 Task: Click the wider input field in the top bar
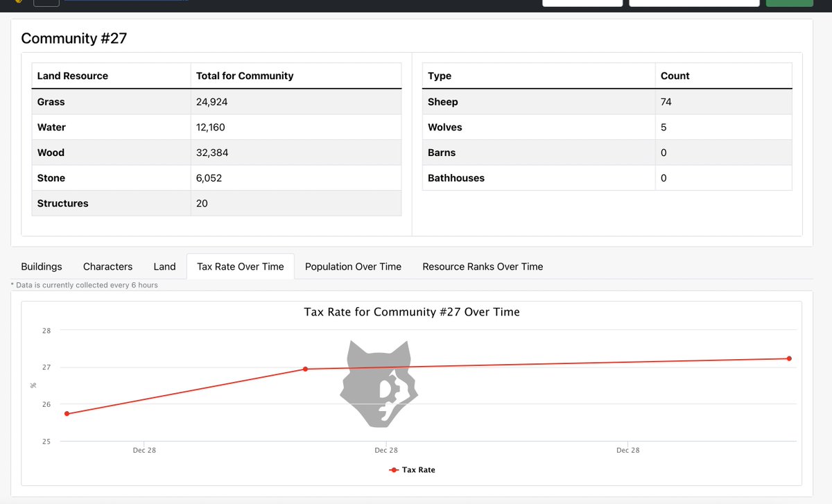click(693, 3)
